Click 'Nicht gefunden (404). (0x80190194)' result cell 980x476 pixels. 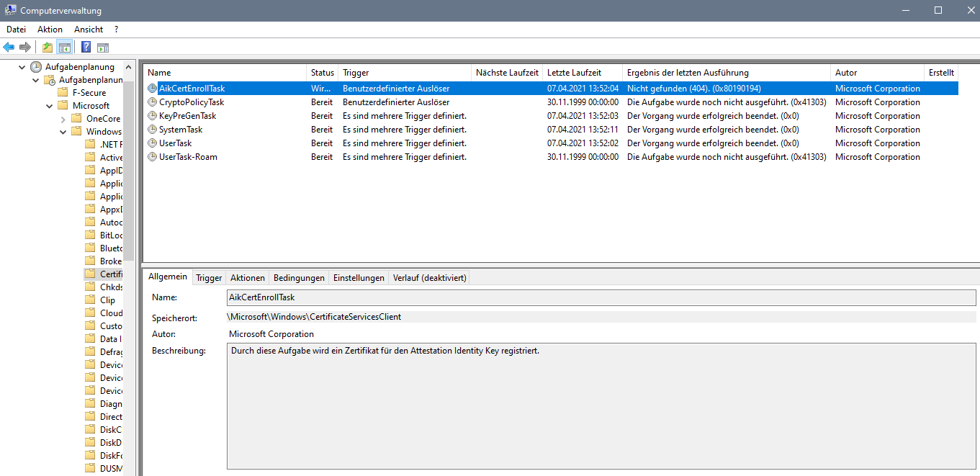pos(694,89)
